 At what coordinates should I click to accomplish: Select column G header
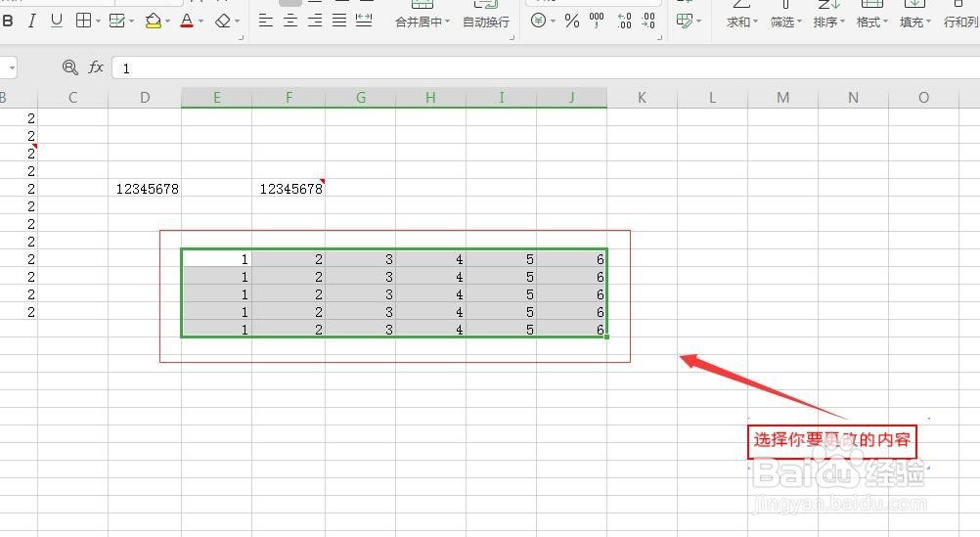point(361,98)
